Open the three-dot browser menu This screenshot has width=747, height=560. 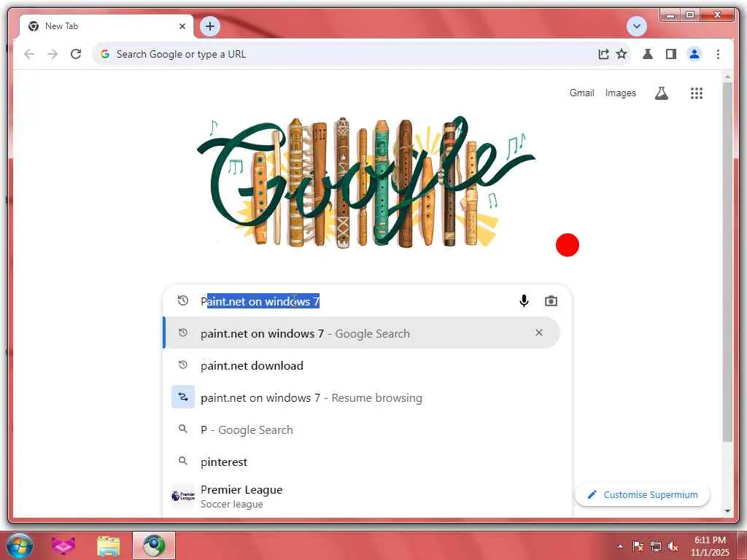pyautogui.click(x=718, y=54)
